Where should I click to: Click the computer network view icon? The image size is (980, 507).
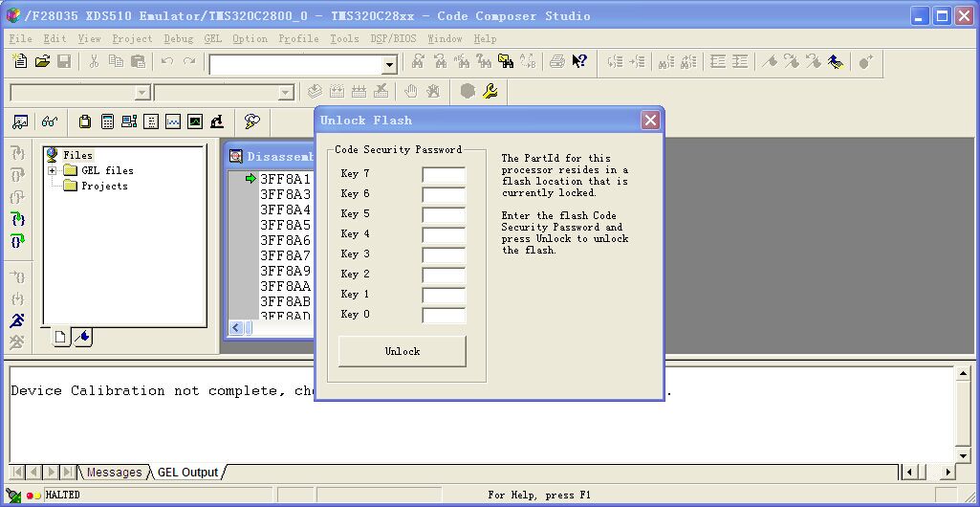pyautogui.click(x=129, y=121)
